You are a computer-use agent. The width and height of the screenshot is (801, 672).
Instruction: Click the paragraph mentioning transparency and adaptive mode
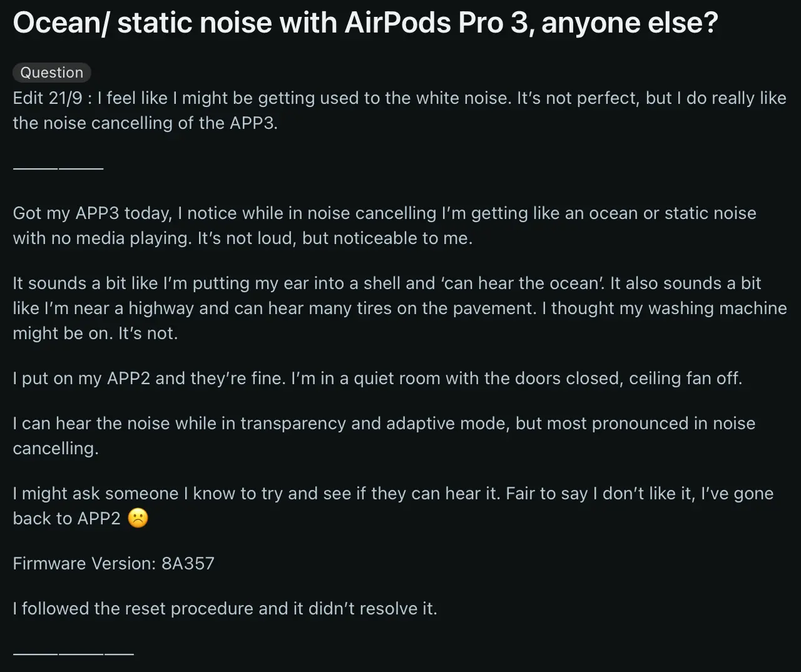384,435
